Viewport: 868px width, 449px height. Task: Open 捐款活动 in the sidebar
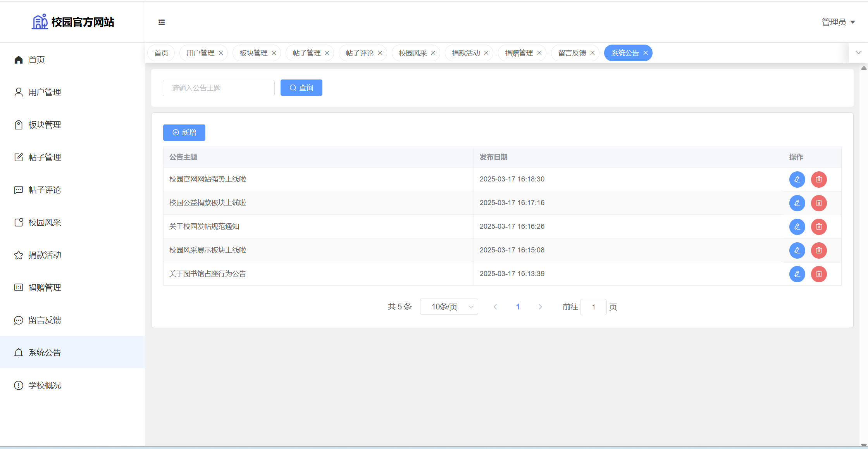pos(45,255)
